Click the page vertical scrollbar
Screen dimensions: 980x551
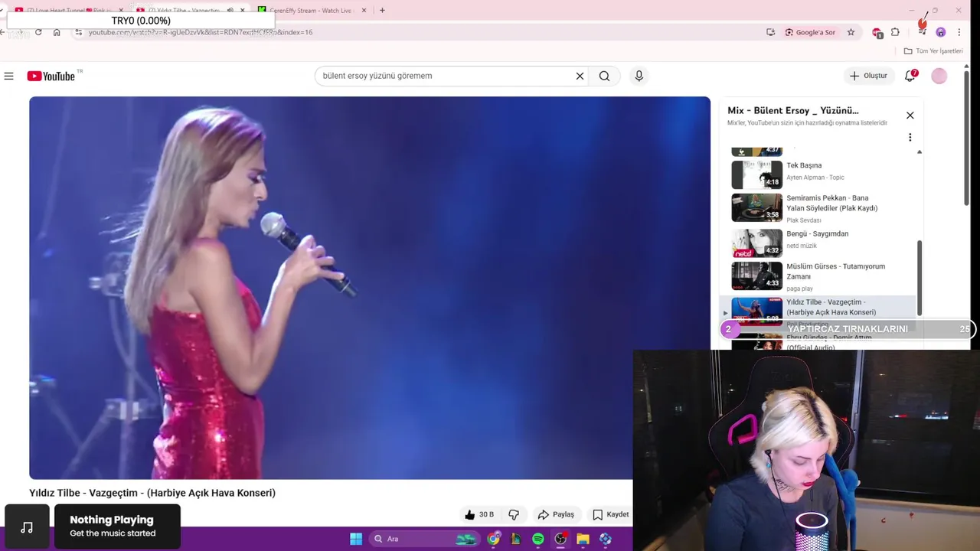967,138
